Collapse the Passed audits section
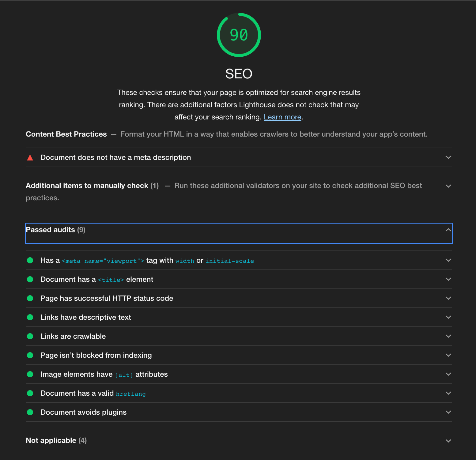This screenshot has height=460, width=476. click(x=448, y=230)
